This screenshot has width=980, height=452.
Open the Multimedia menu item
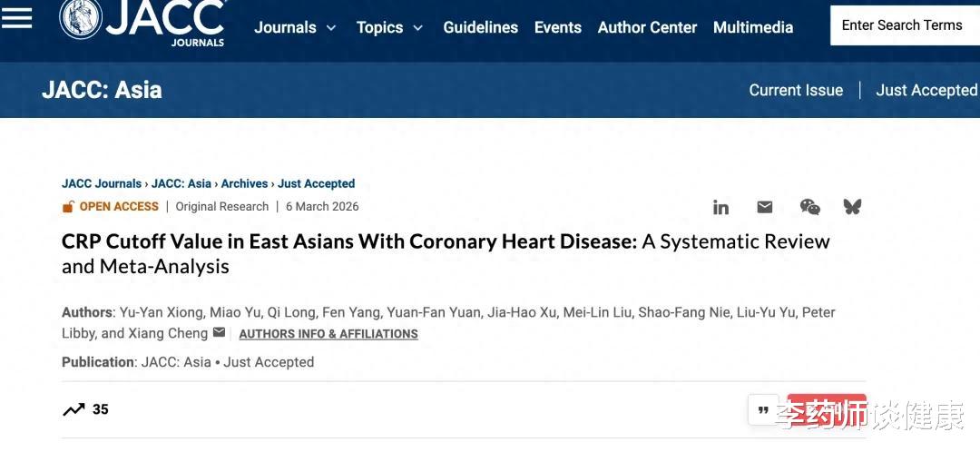coord(753,27)
